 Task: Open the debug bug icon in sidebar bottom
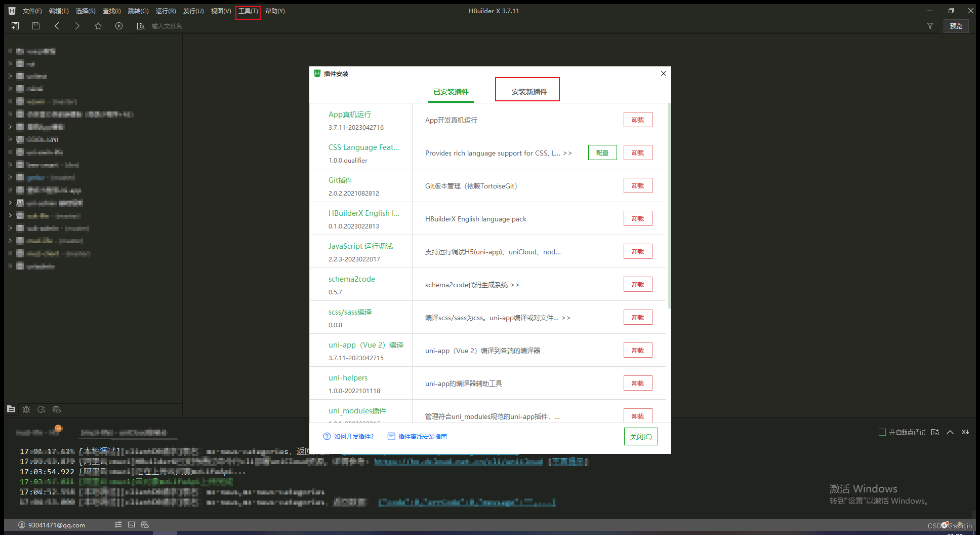26,409
